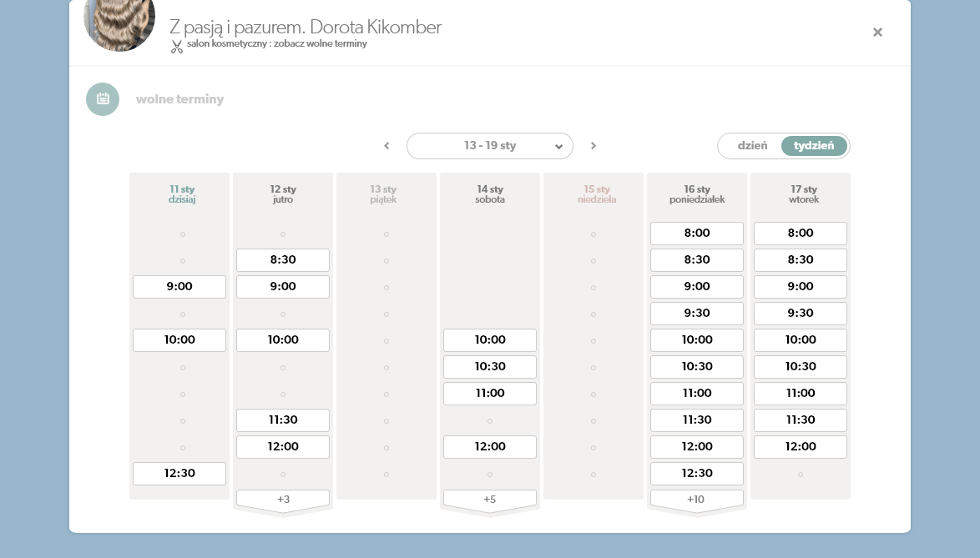Go to previous week with left arrow
This screenshot has width=980, height=558.
click(x=386, y=146)
